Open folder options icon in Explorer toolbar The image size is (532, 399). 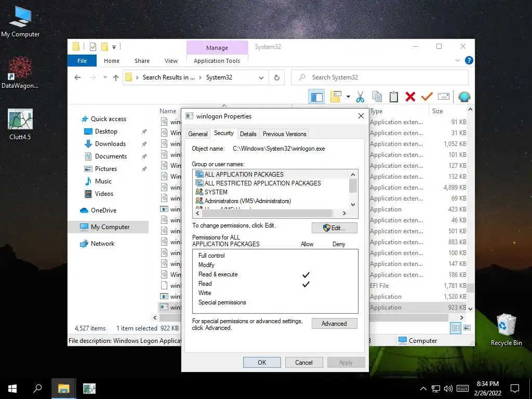click(x=336, y=97)
